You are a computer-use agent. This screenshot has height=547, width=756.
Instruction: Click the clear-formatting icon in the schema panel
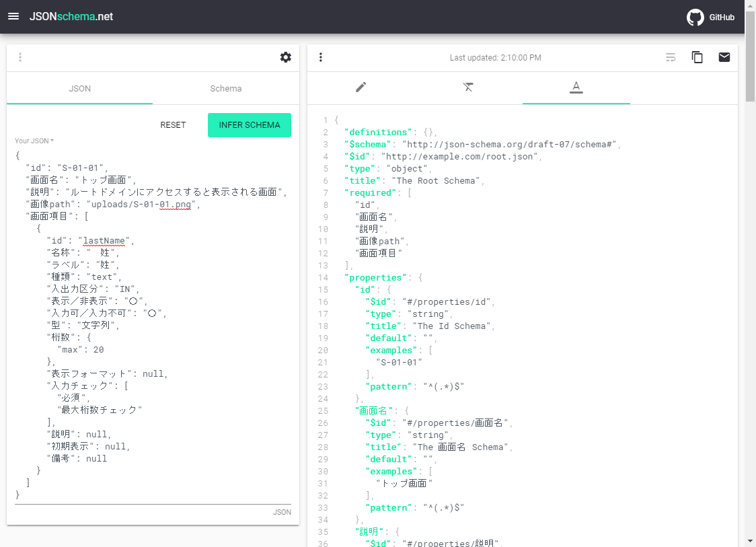tap(469, 87)
